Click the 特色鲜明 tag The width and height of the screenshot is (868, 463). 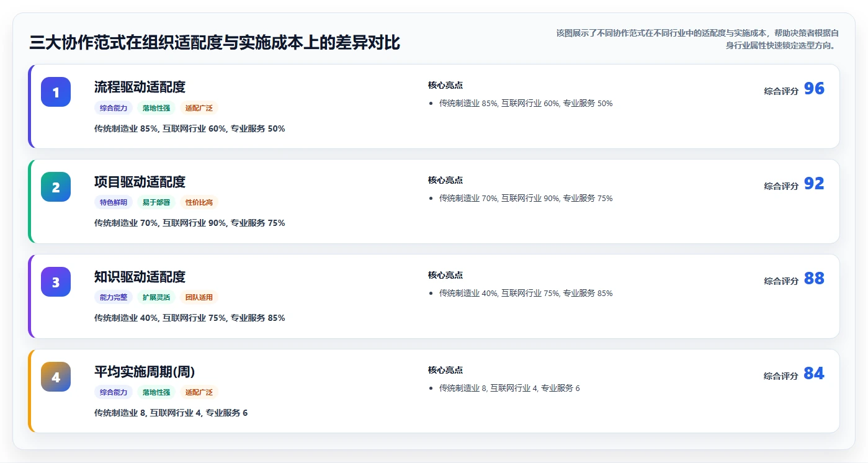click(114, 202)
